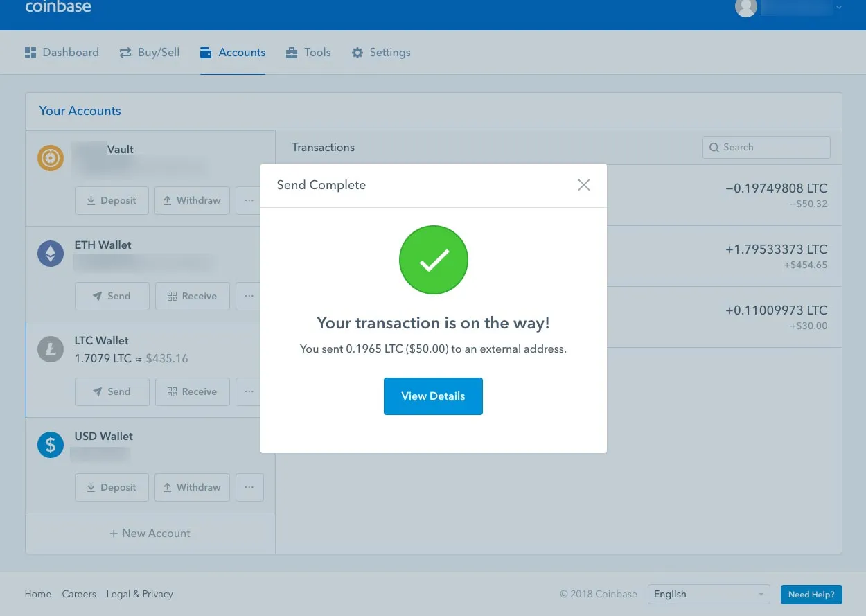The image size is (866, 616).
Task: Deposit into the USD Wallet
Action: coord(112,487)
